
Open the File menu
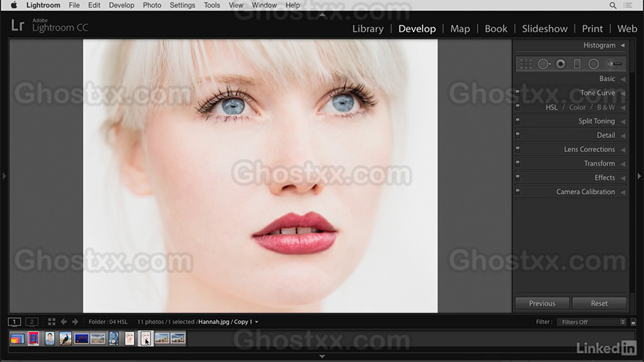click(74, 5)
